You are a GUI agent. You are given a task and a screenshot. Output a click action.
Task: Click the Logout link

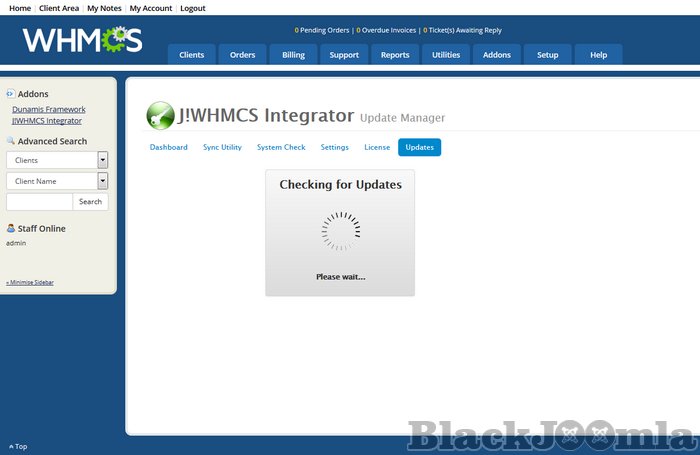tap(192, 8)
